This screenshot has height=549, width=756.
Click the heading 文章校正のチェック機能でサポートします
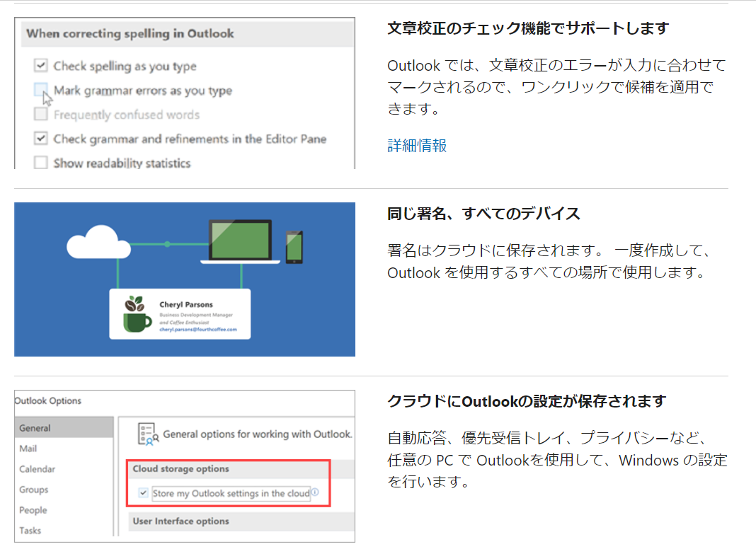[x=529, y=28]
